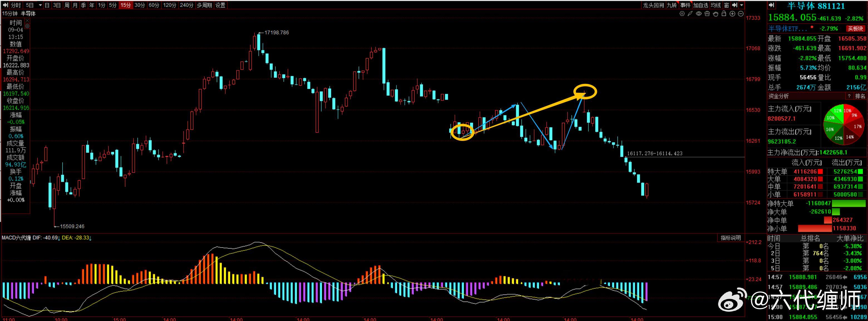
Task: Add stock via 加自选
Action: click(701, 5)
